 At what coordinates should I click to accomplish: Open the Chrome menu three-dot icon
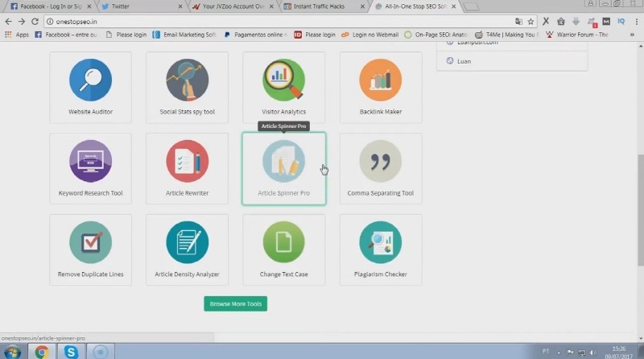[x=637, y=22]
